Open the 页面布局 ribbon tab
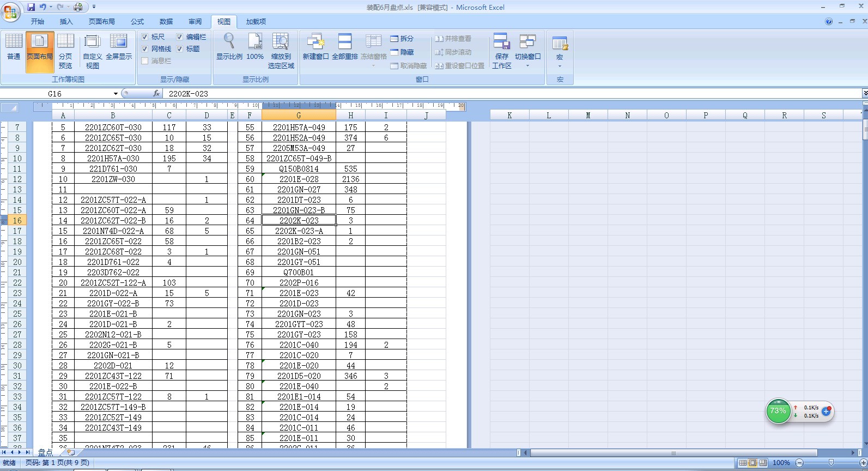 pyautogui.click(x=102, y=22)
